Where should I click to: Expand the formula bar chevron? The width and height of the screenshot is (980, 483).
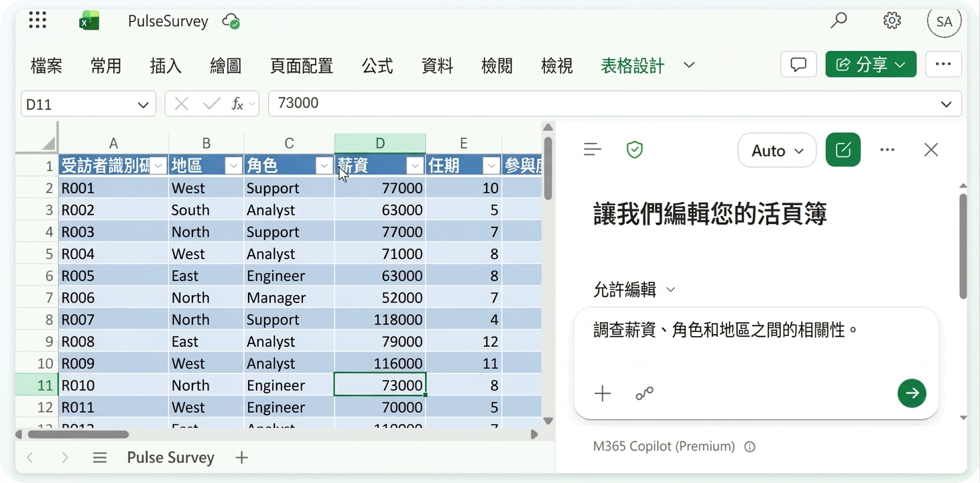tap(946, 104)
